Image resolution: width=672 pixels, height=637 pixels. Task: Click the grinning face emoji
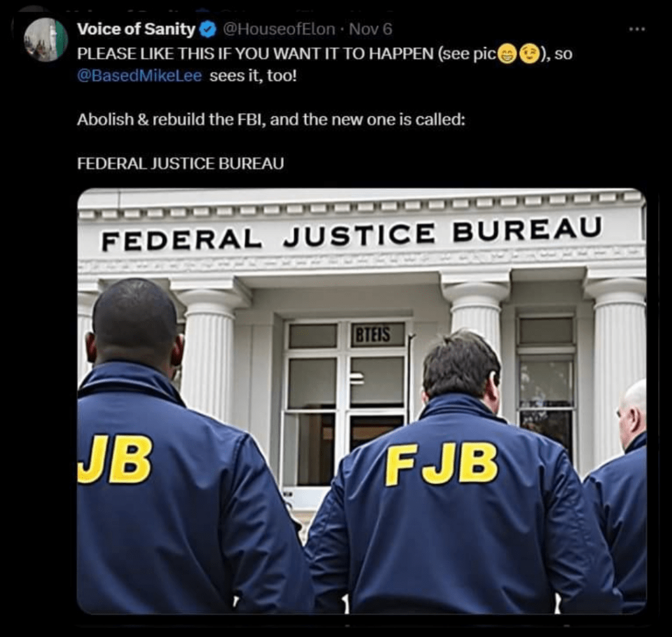point(507,55)
